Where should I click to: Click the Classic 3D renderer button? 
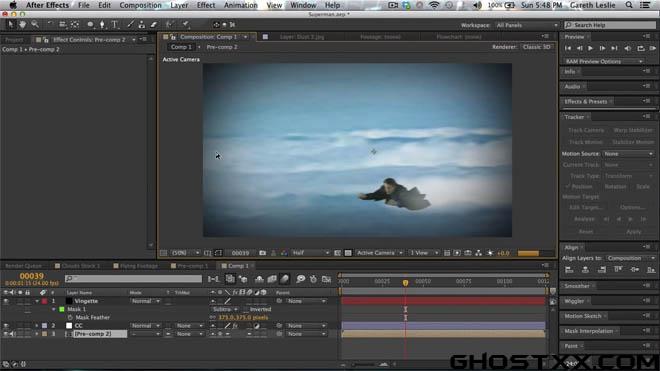coord(536,47)
